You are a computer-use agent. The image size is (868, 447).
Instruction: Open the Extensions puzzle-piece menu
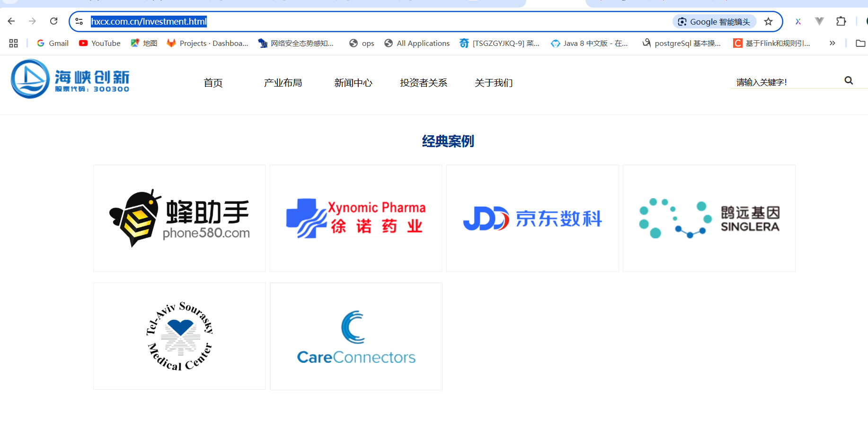pos(841,21)
